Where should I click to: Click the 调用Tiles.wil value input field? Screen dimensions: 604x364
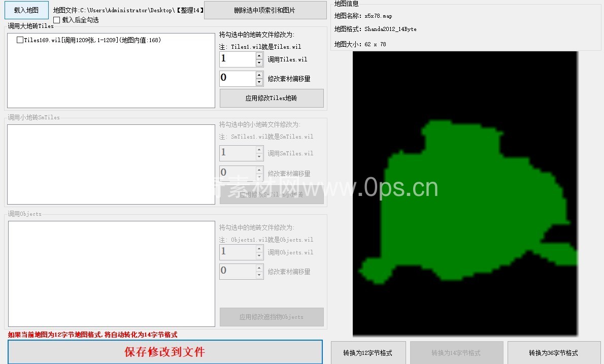coord(237,59)
